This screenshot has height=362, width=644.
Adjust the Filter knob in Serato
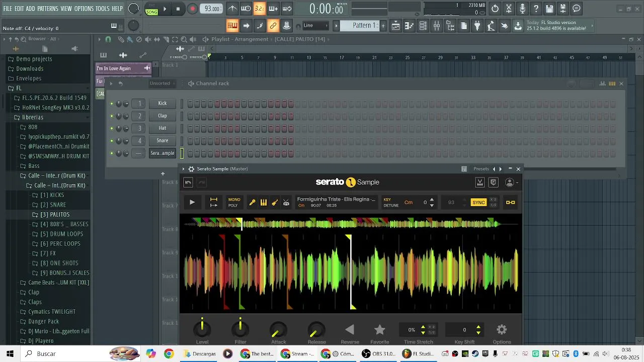[x=240, y=329]
